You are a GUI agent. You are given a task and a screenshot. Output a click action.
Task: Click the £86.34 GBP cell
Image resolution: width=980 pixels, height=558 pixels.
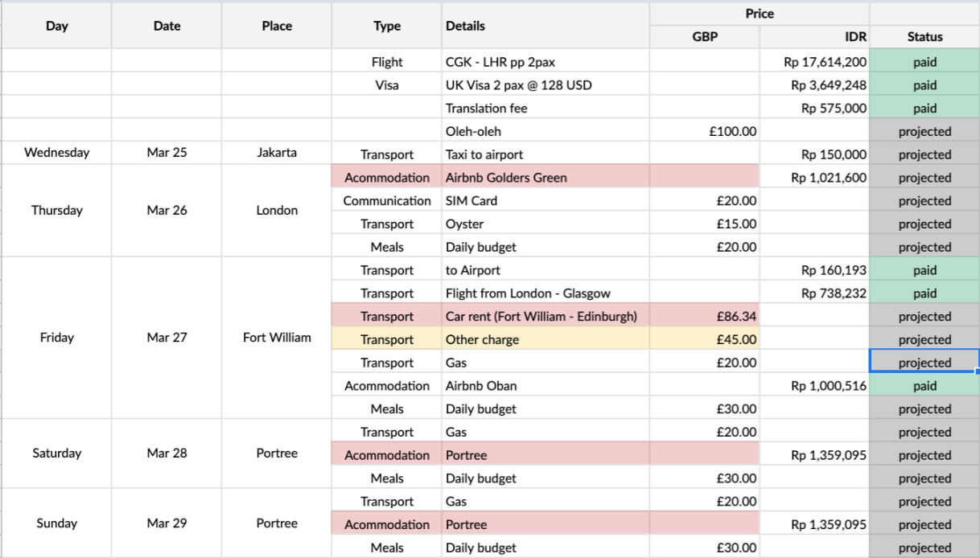click(x=704, y=317)
